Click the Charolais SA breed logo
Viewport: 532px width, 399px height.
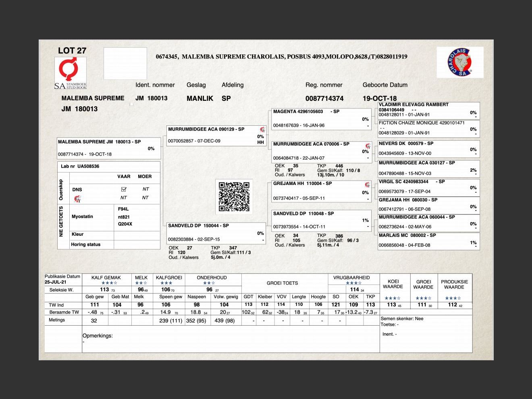460,62
